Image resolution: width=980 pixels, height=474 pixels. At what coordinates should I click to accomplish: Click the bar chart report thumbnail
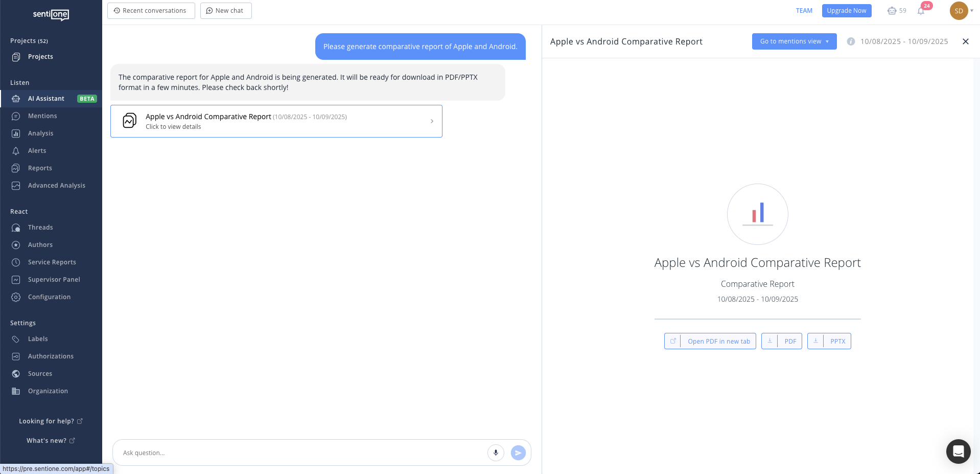pos(758,214)
